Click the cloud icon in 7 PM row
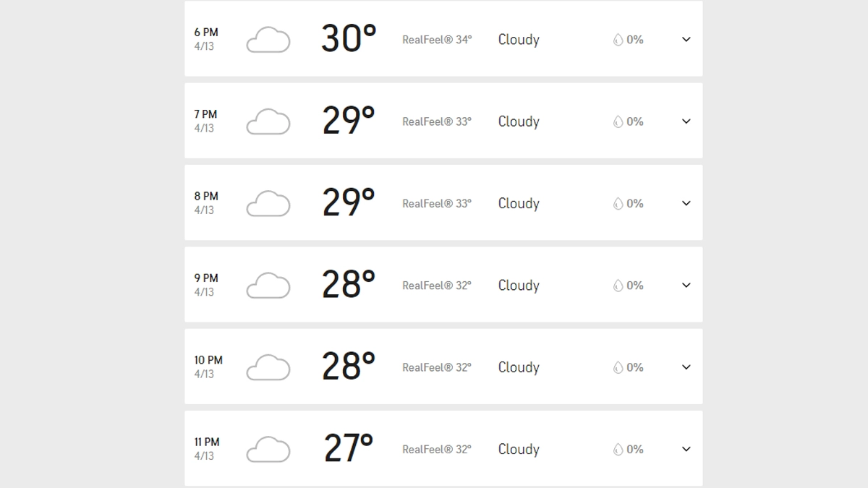Screen dimensions: 868x488 tap(268, 121)
